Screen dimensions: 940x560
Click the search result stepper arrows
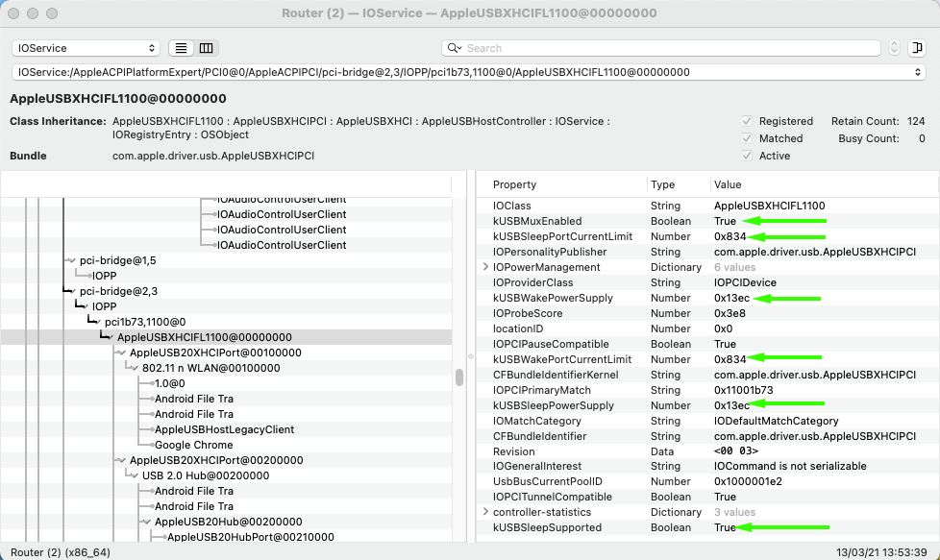[894, 48]
